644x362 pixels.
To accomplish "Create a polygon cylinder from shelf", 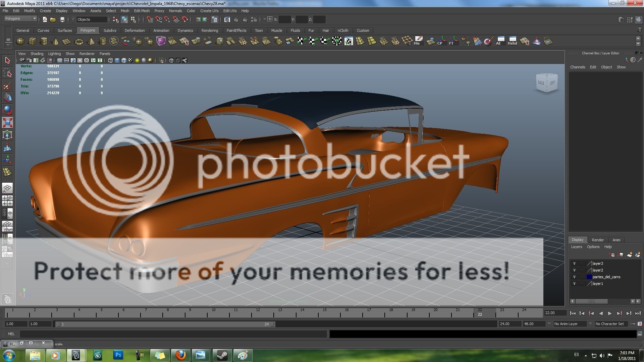I will click(x=44, y=41).
